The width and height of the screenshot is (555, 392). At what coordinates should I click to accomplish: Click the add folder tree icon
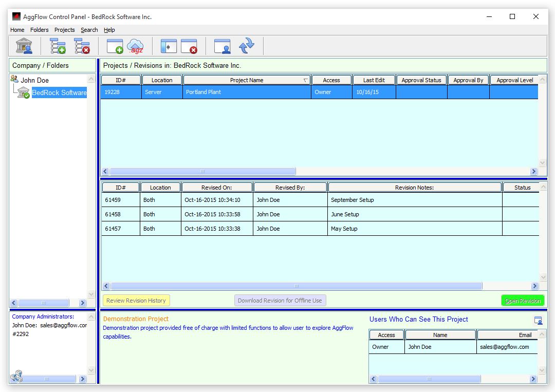coord(58,46)
